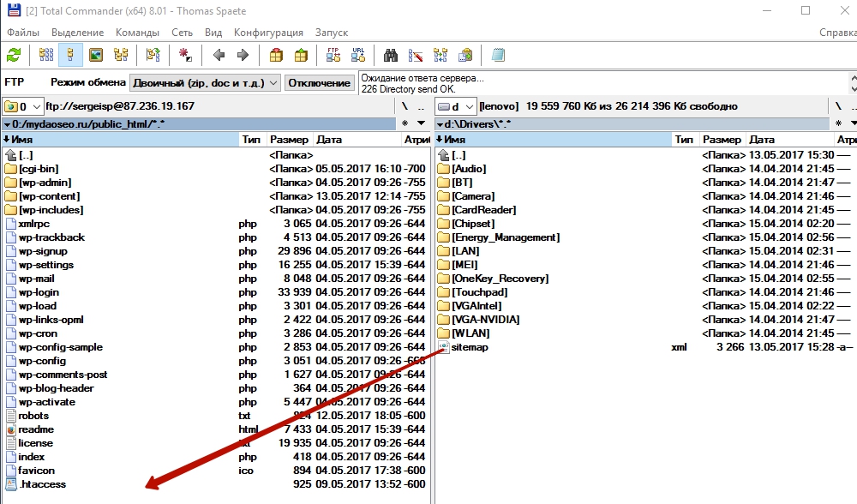Image resolution: width=857 pixels, height=504 pixels.
Task: Enable thumbnail view picture icon
Action: point(96,55)
